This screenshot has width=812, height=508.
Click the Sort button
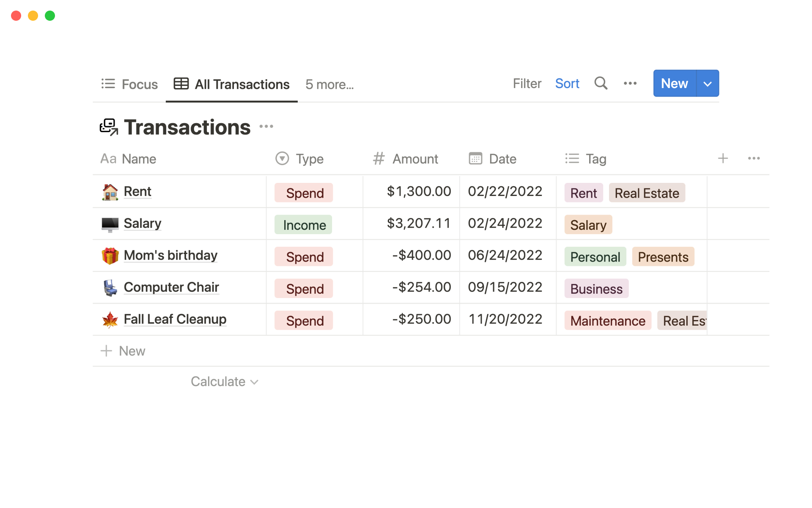click(567, 83)
